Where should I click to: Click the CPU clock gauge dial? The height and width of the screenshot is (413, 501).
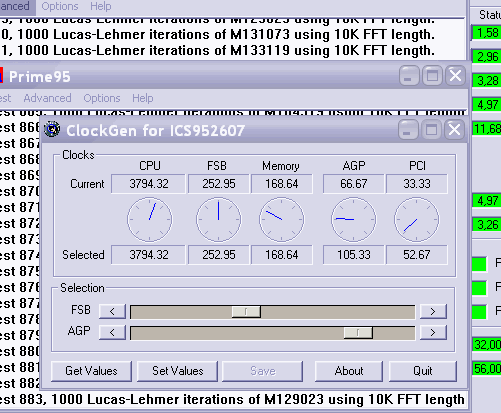tap(150, 219)
